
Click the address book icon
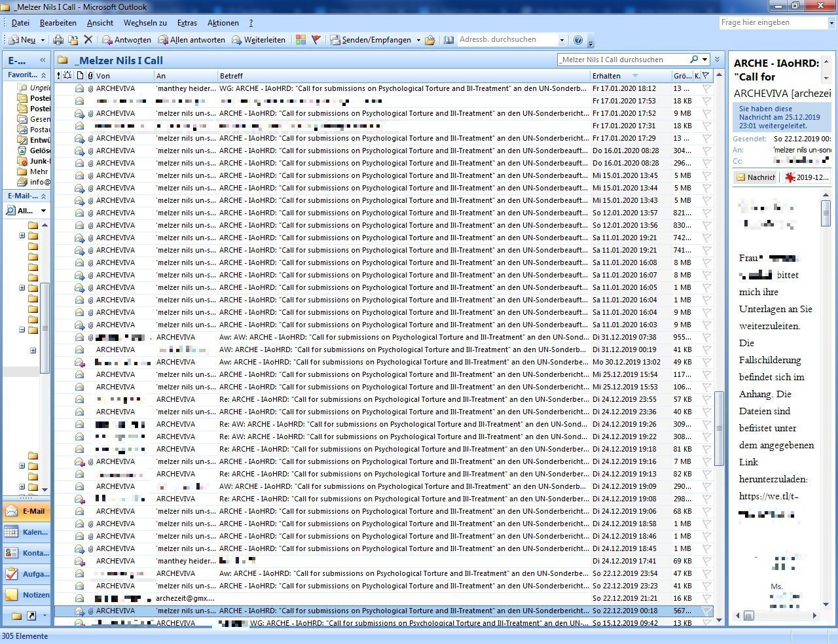(x=448, y=40)
